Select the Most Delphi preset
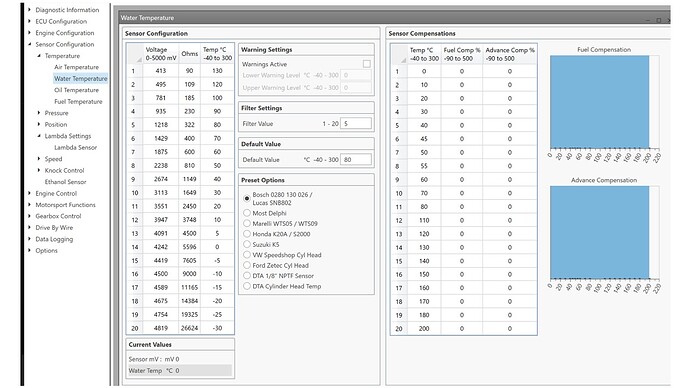Image resolution: width=690 pixels, height=388 pixels. [x=247, y=213]
